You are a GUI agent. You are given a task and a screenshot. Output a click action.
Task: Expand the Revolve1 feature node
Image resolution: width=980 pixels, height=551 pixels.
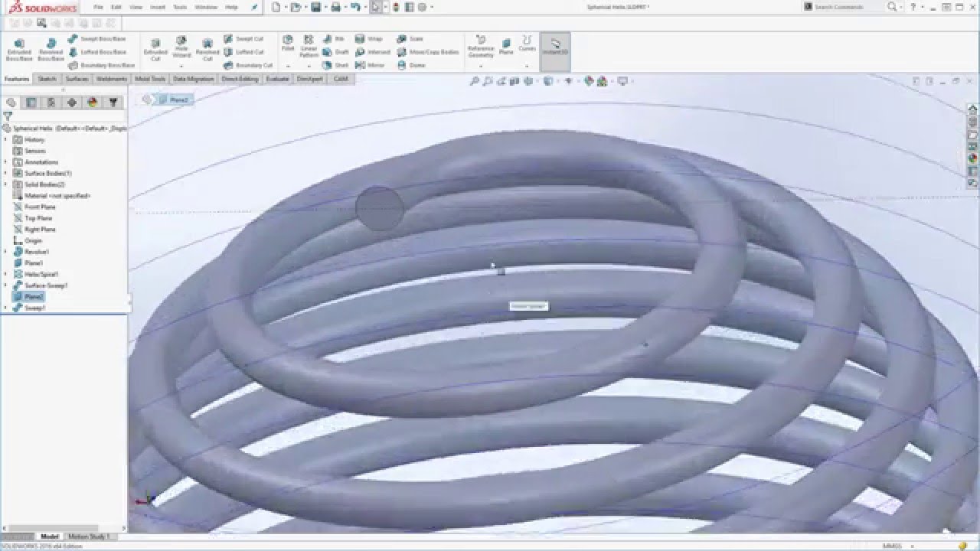pos(6,252)
